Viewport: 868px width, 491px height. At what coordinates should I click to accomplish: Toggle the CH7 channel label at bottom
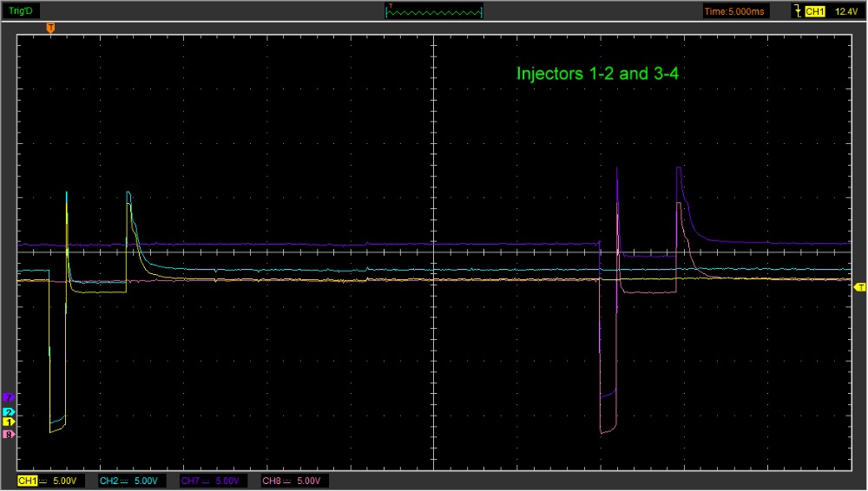coord(189,481)
